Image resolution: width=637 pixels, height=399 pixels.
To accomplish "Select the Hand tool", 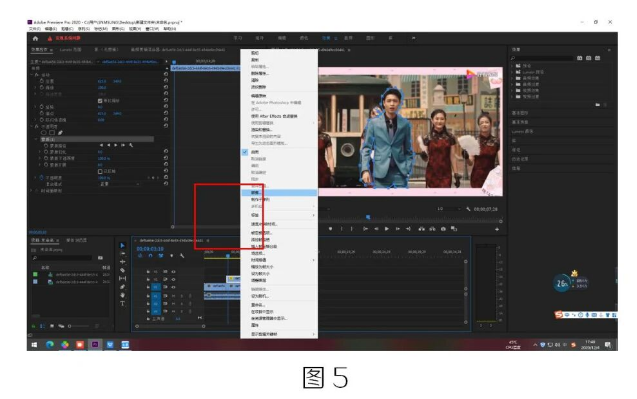I will 122,295.
